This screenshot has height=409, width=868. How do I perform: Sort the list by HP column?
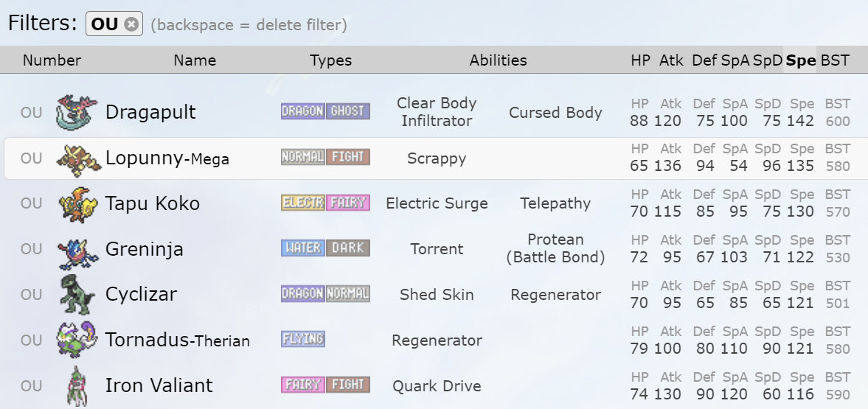coord(640,60)
